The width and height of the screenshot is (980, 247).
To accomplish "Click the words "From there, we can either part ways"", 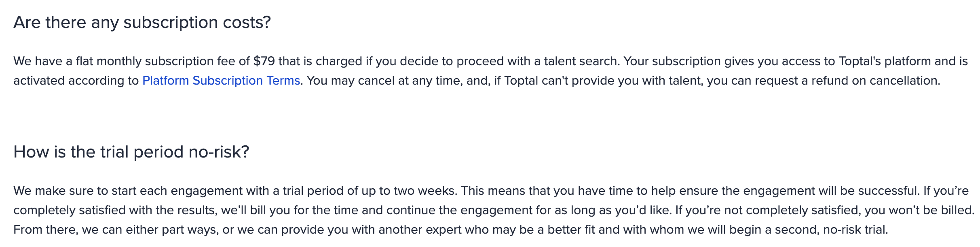I will pos(116,230).
